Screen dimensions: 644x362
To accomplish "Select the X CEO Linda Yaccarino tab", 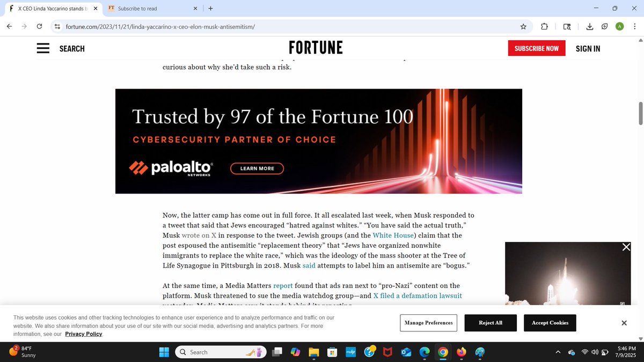I will tap(53, 9).
